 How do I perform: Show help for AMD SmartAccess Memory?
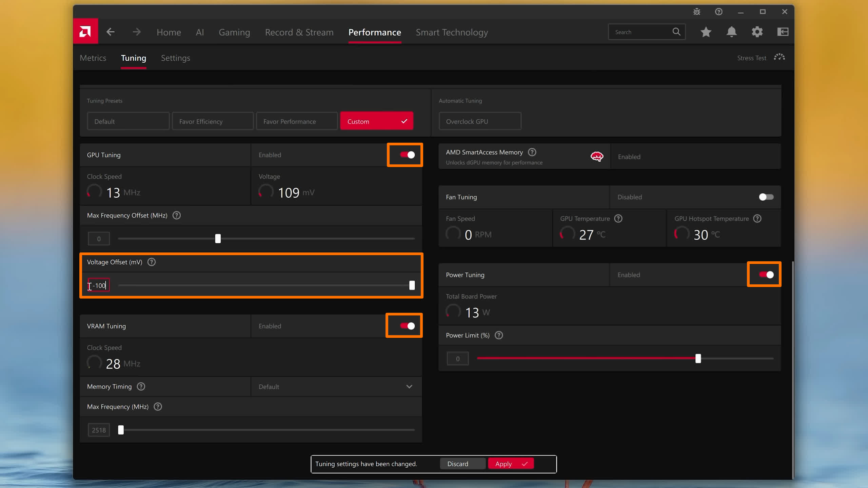point(532,152)
